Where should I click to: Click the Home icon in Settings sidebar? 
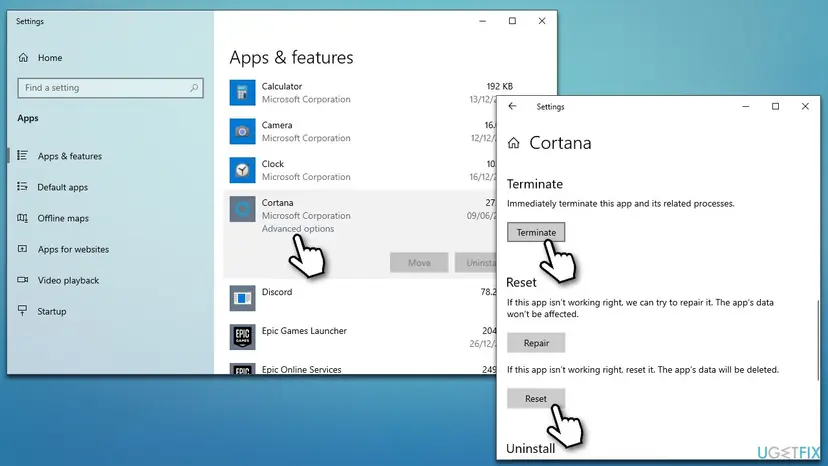click(x=23, y=58)
